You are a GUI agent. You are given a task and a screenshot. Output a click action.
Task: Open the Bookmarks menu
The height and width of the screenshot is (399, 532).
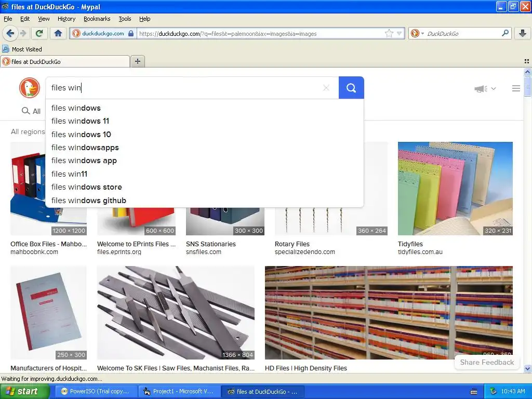[97, 19]
